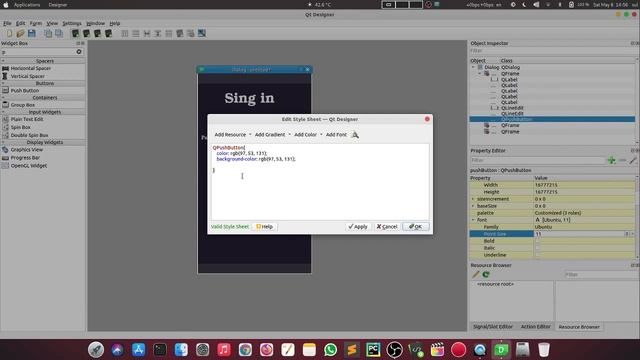Click the Resource Browser pencil edit icon
640x360 pixels.
click(x=476, y=275)
